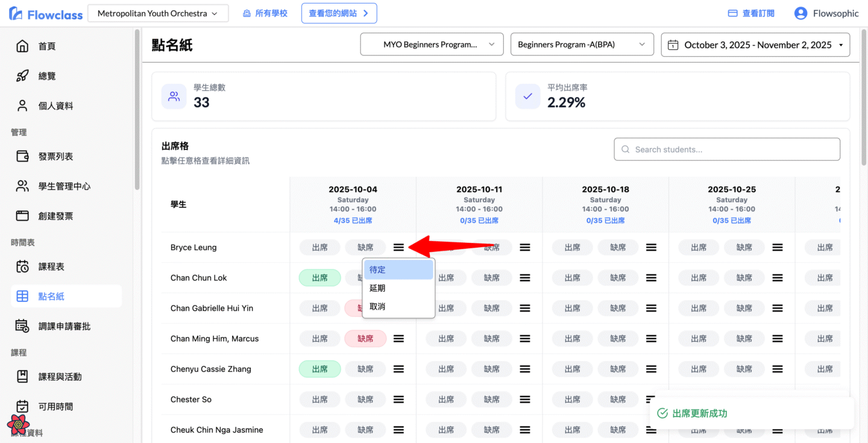Open the Metropolitan Youth Orchestra school dropdown

(x=157, y=13)
